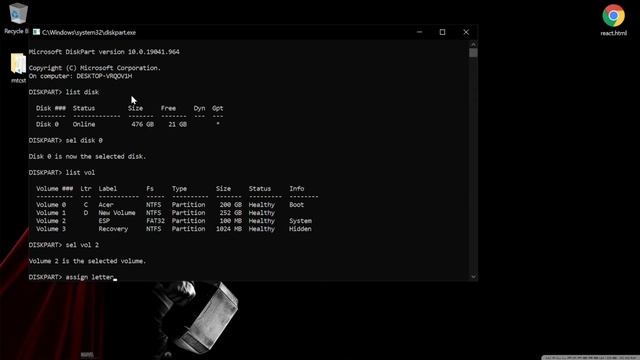Click the 'list vol' command text
640x360 pixels.
(80, 173)
